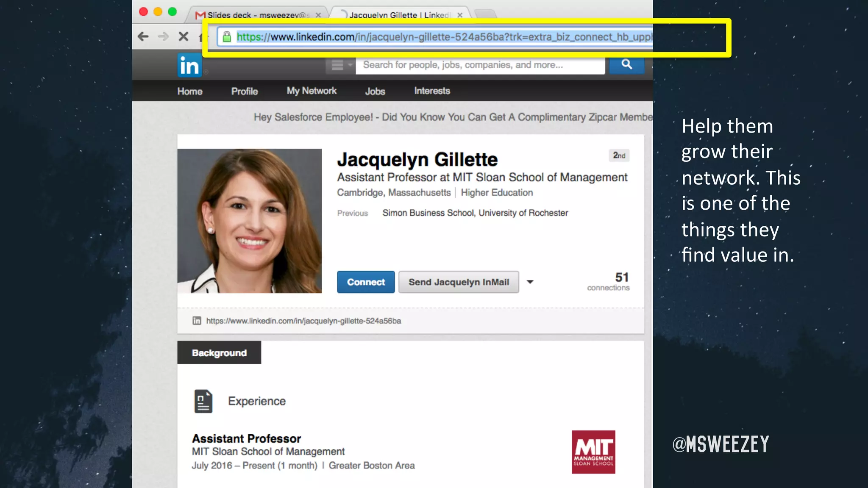This screenshot has height=488, width=868.
Task: Click the MIT Sloan logo
Action: click(x=593, y=452)
